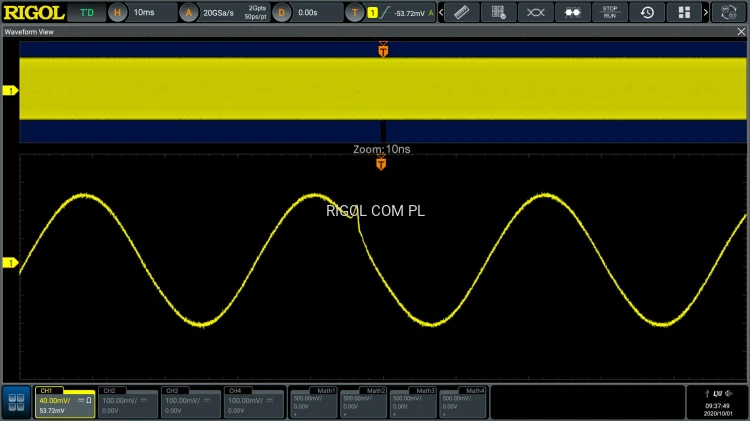
Task: Toggle the CH3 channel tab
Action: [172, 391]
